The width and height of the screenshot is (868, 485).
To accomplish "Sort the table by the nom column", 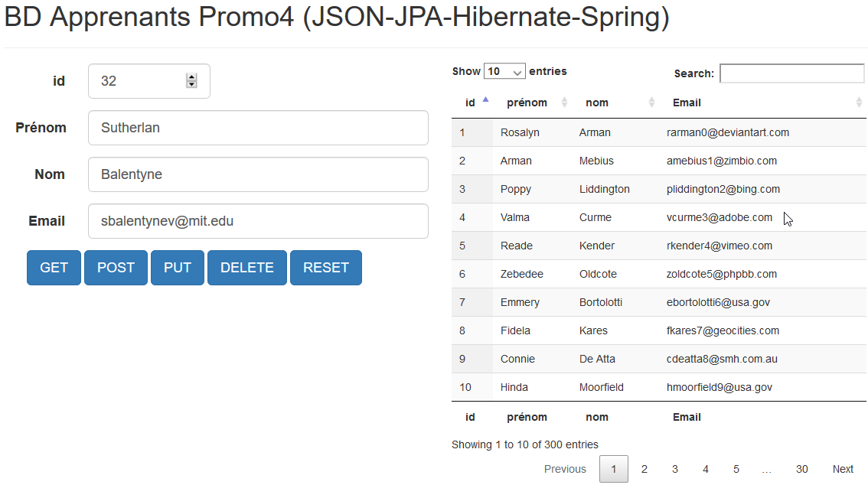I will point(597,102).
